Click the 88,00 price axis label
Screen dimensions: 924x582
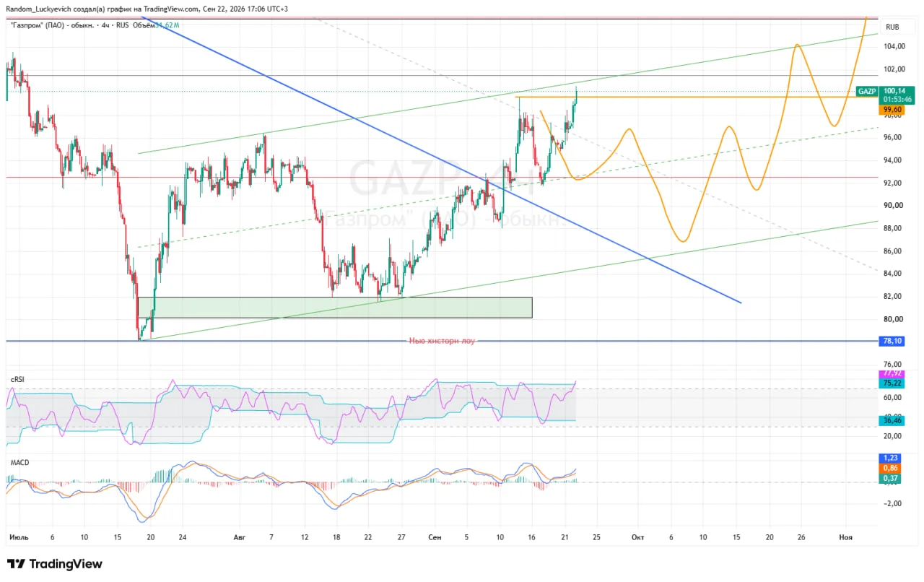(894, 228)
